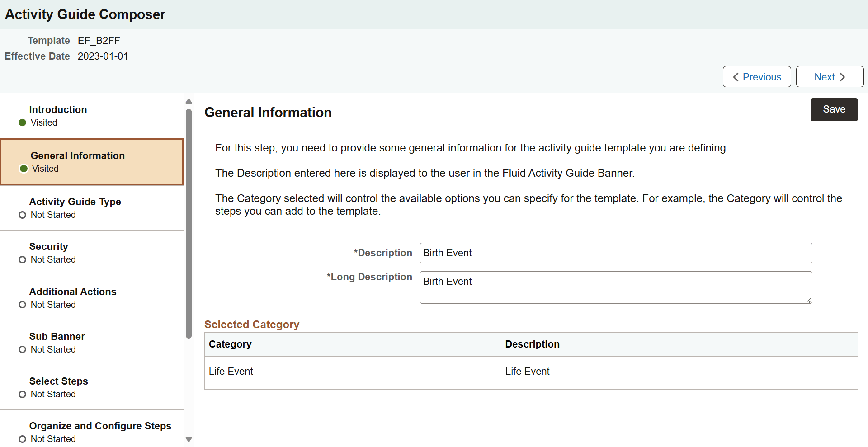Click the status icon next to Additional Actions
Viewport: 868px width, 447px height.
pyautogui.click(x=22, y=305)
